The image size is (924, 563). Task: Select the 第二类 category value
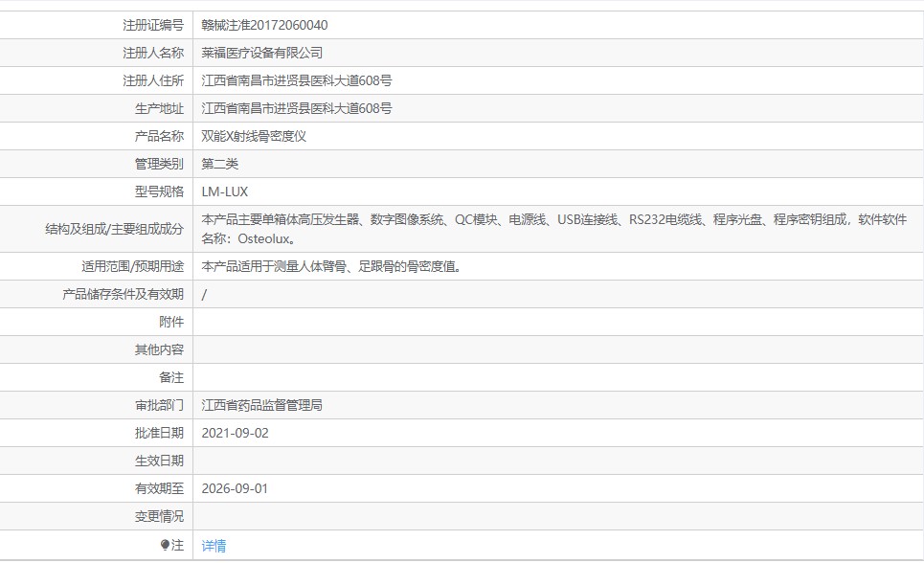(220, 164)
